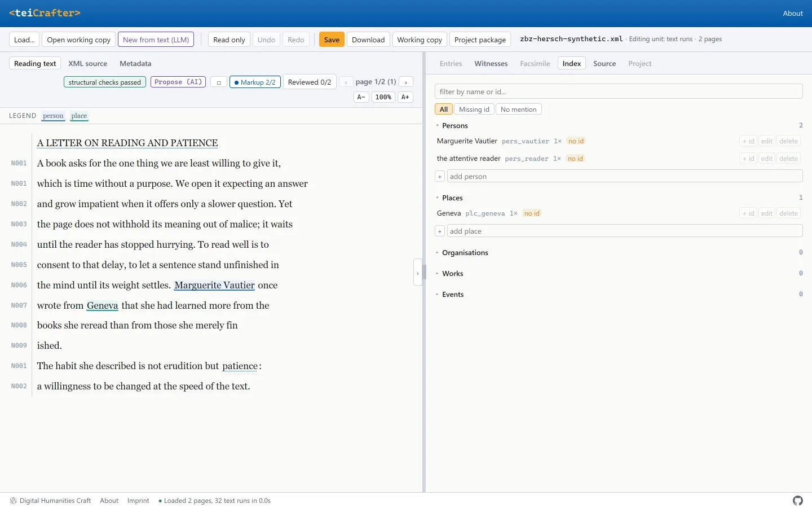This screenshot has height=508, width=812.
Task: Click Marguerite Vautier in the reading text
Action: (x=214, y=286)
